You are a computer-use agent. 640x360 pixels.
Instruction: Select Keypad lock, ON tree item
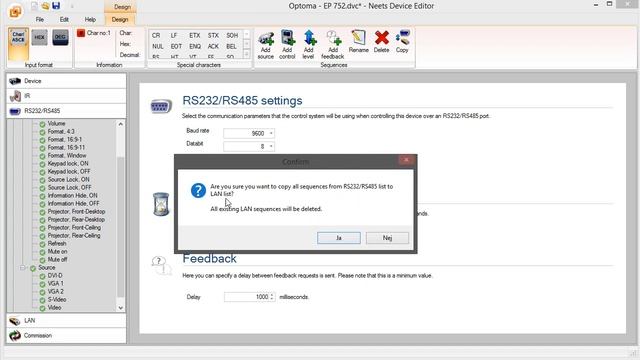(x=68, y=163)
